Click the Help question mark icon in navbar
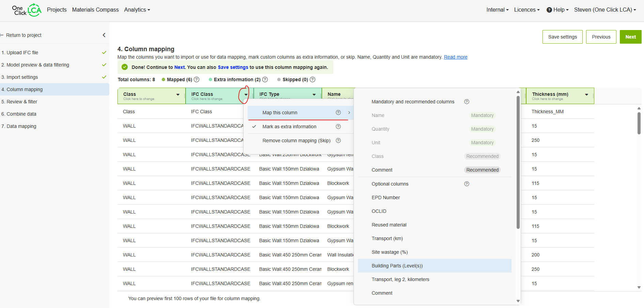Screen dimensions: 644x308 (549, 10)
